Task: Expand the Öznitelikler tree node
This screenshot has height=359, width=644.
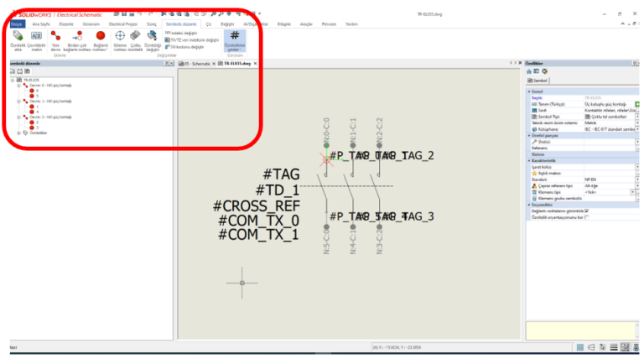Action: click(x=19, y=133)
